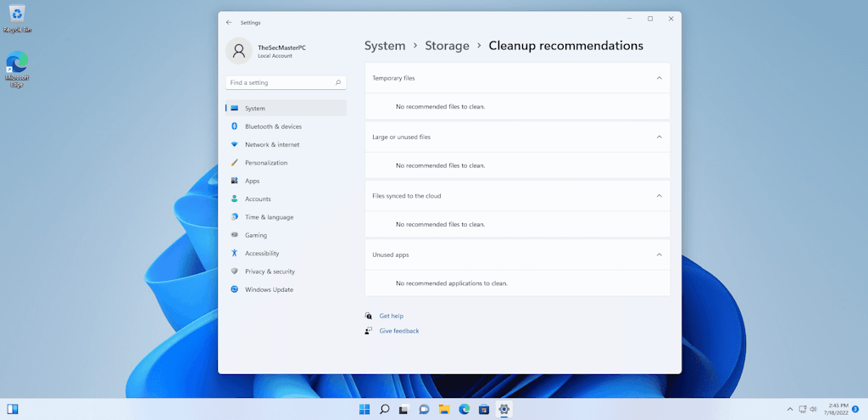The height and width of the screenshot is (420, 868).
Task: Click the Cleanup recommendations heading
Action: [x=565, y=46]
